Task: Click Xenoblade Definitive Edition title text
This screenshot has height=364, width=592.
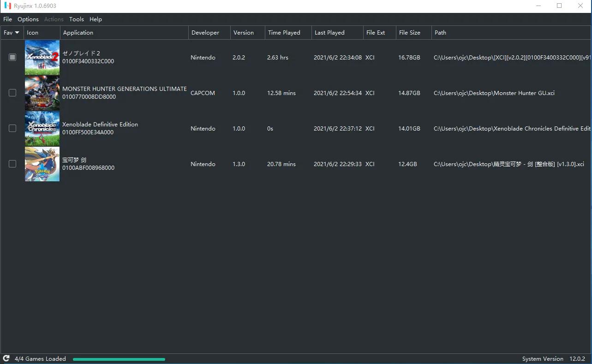Action: tap(100, 125)
